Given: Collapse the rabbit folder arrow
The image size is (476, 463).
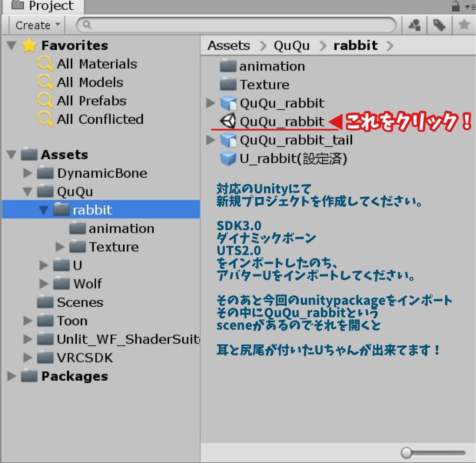Looking at the screenshot, I should pyautogui.click(x=44, y=210).
